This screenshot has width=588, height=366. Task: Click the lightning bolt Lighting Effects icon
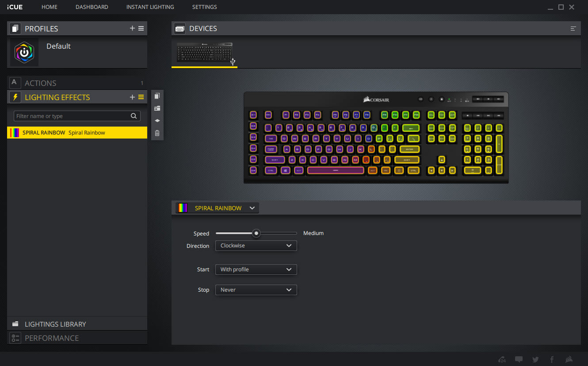(x=15, y=97)
